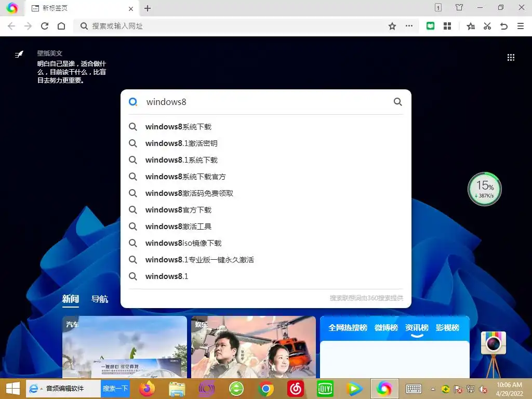Reload the current page
Image resolution: width=532 pixels, height=399 pixels.
pyautogui.click(x=45, y=26)
